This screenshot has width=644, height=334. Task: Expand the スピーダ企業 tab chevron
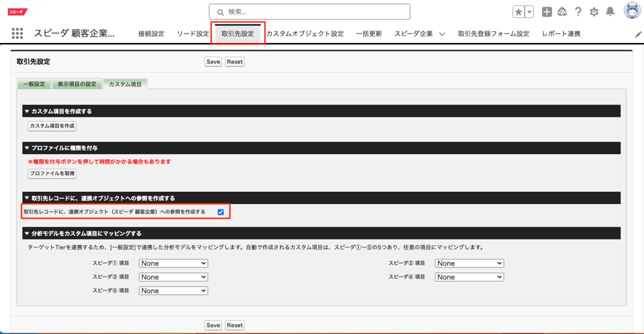pos(442,34)
